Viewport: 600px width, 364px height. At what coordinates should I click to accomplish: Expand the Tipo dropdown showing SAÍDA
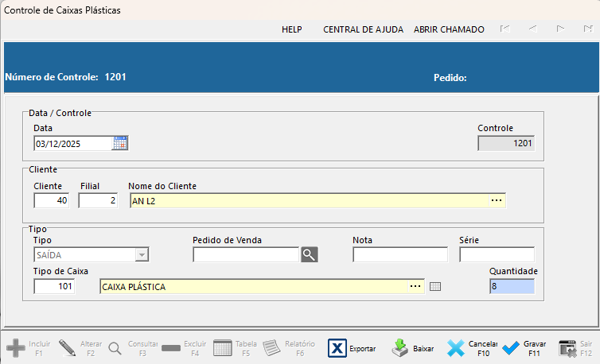pos(142,254)
